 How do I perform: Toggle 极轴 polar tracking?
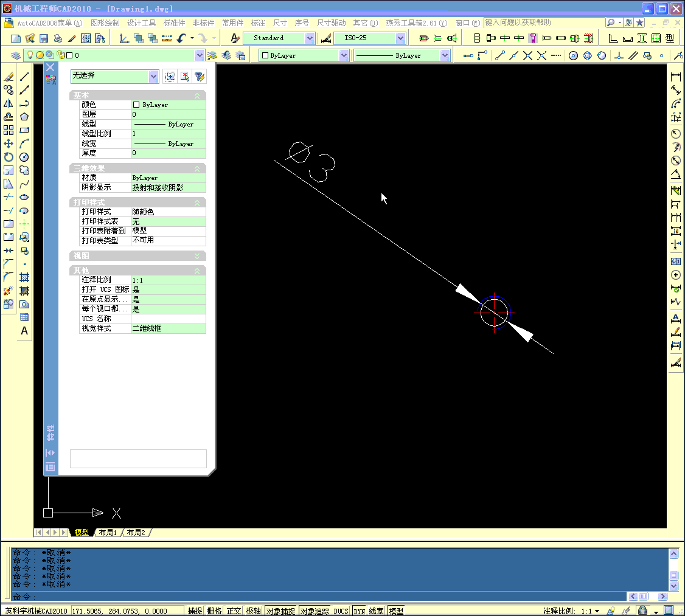254,611
